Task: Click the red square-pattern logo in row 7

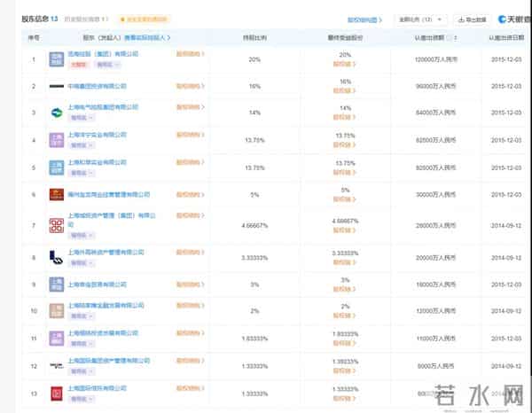Action: pyautogui.click(x=56, y=225)
